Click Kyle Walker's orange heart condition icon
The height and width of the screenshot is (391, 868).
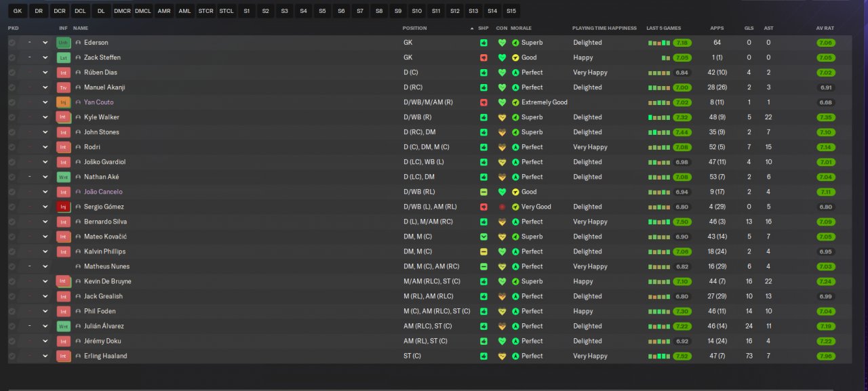pyautogui.click(x=502, y=117)
